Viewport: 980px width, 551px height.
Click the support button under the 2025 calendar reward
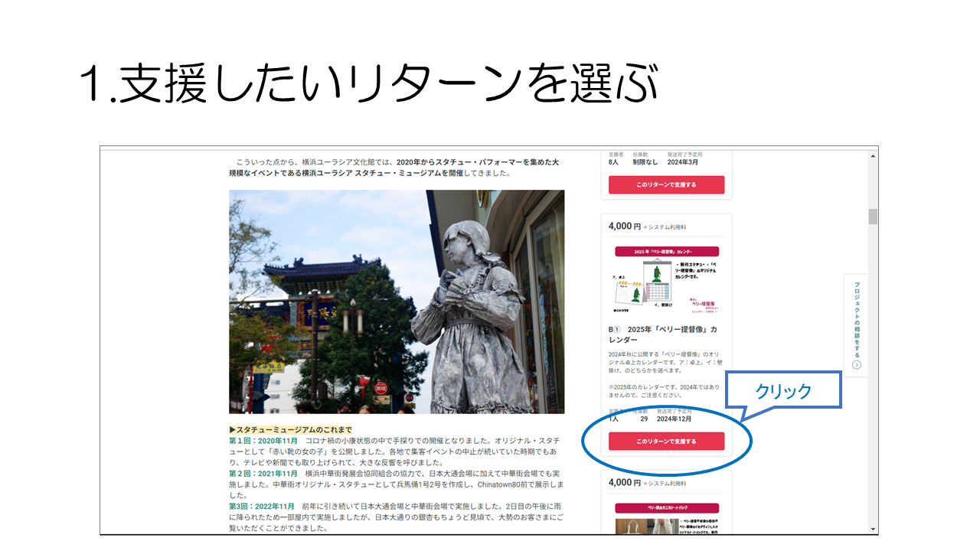(x=666, y=442)
